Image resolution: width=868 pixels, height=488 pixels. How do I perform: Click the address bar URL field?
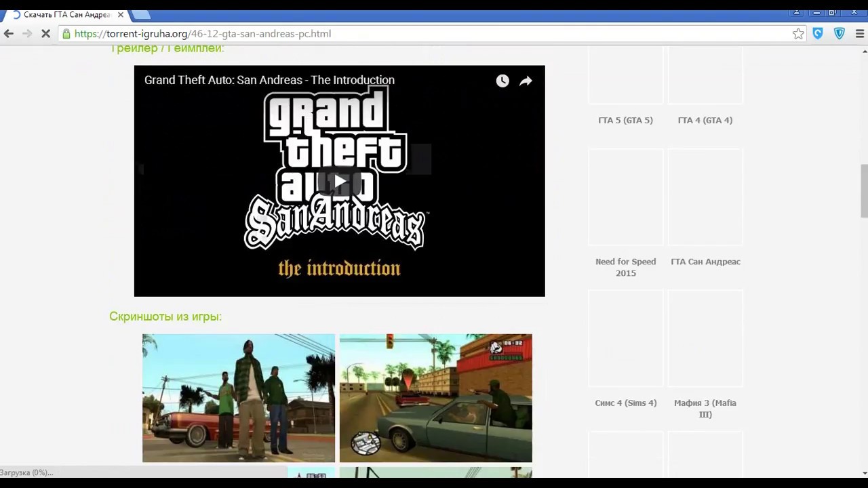pyautogui.click(x=431, y=33)
